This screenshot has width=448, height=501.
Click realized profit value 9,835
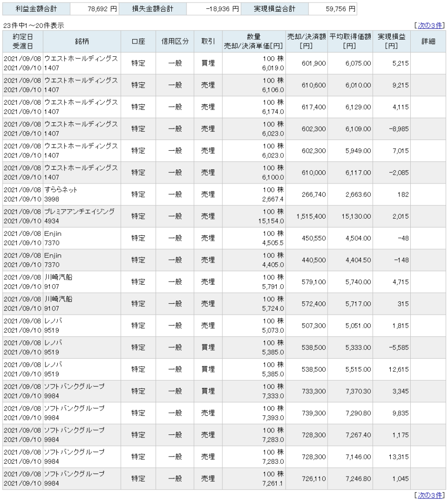[401, 413]
